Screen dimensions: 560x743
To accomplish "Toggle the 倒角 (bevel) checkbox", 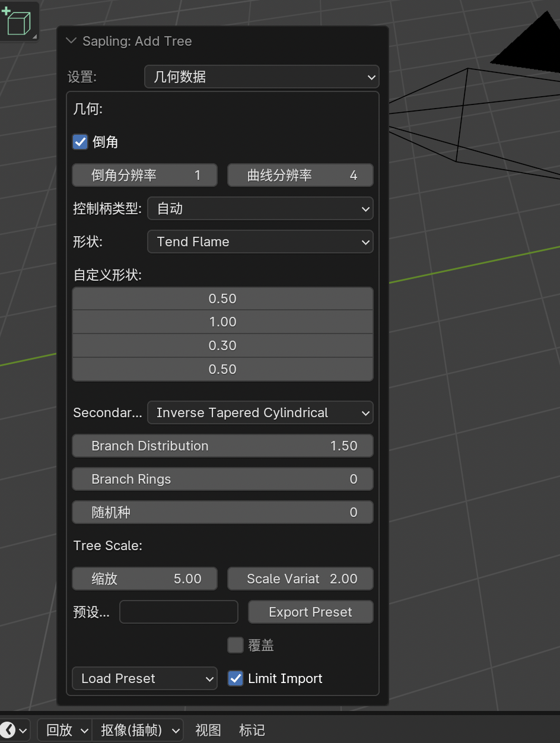I will coord(80,142).
